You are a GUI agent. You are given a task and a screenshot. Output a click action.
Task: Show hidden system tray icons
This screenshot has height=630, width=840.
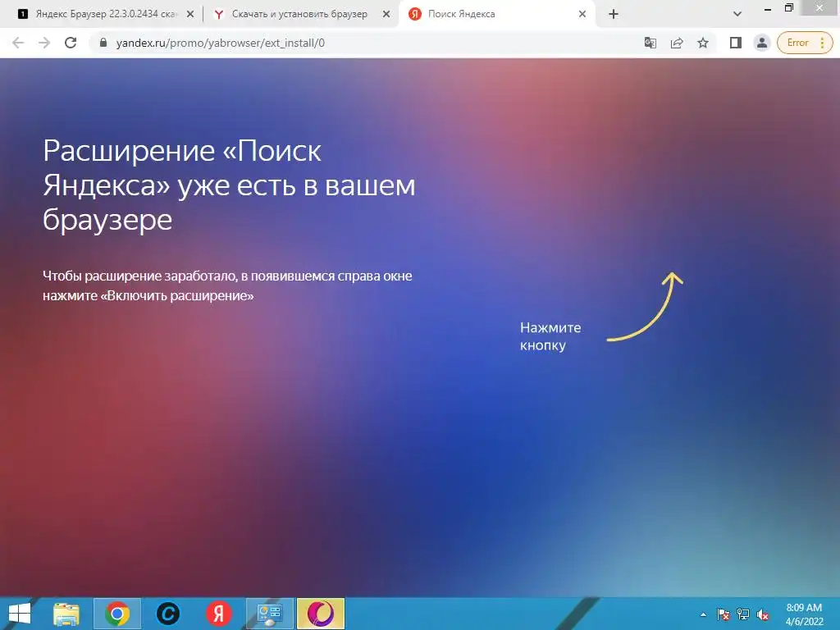703,614
